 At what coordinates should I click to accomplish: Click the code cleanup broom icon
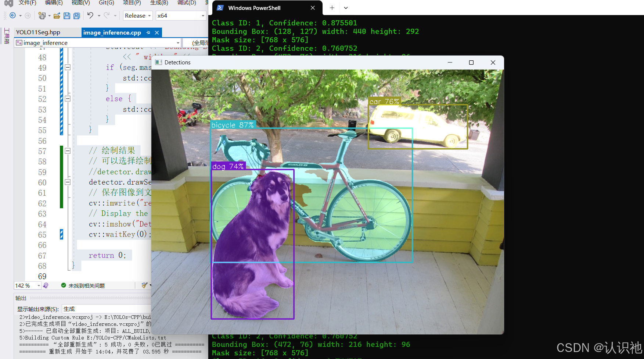[x=145, y=285]
